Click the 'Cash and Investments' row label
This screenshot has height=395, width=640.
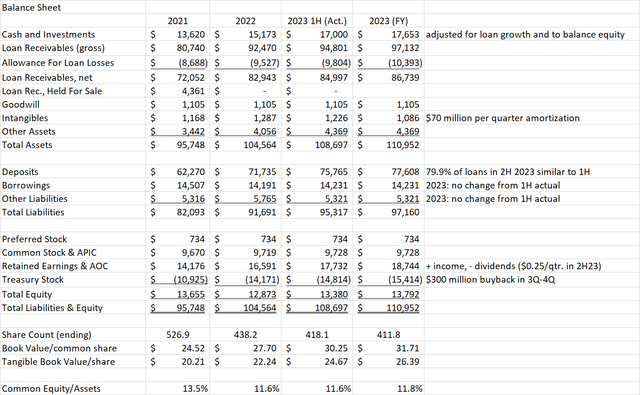tap(48, 35)
